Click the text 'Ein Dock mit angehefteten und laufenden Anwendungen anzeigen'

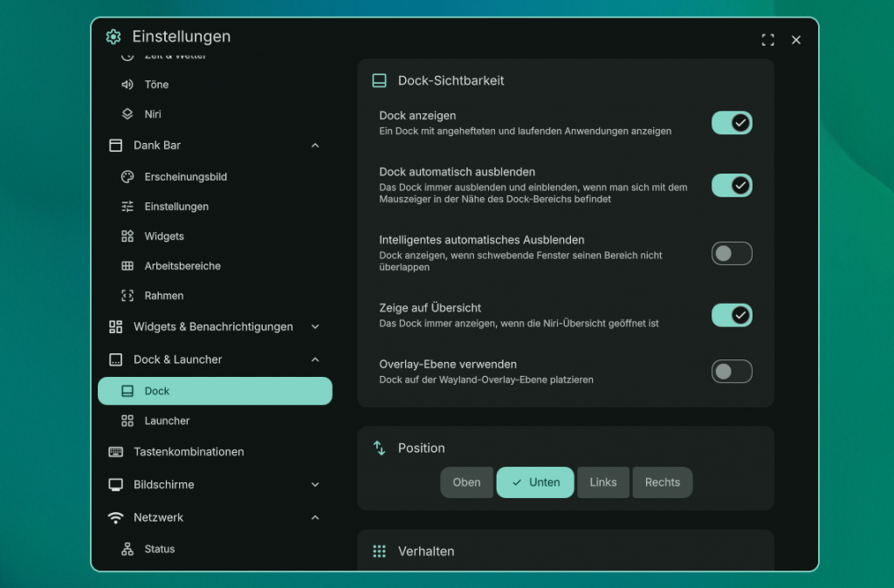coord(525,131)
